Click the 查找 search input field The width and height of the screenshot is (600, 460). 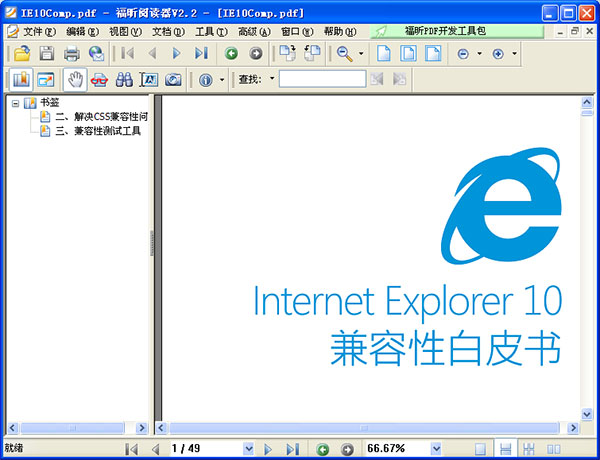322,79
